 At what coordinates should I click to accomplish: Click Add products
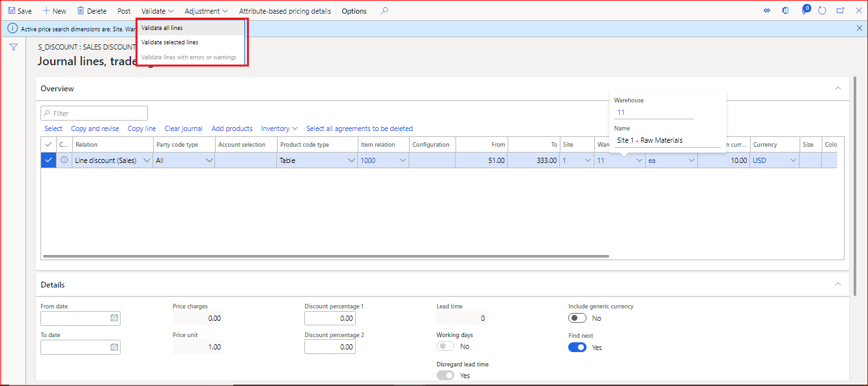click(232, 128)
